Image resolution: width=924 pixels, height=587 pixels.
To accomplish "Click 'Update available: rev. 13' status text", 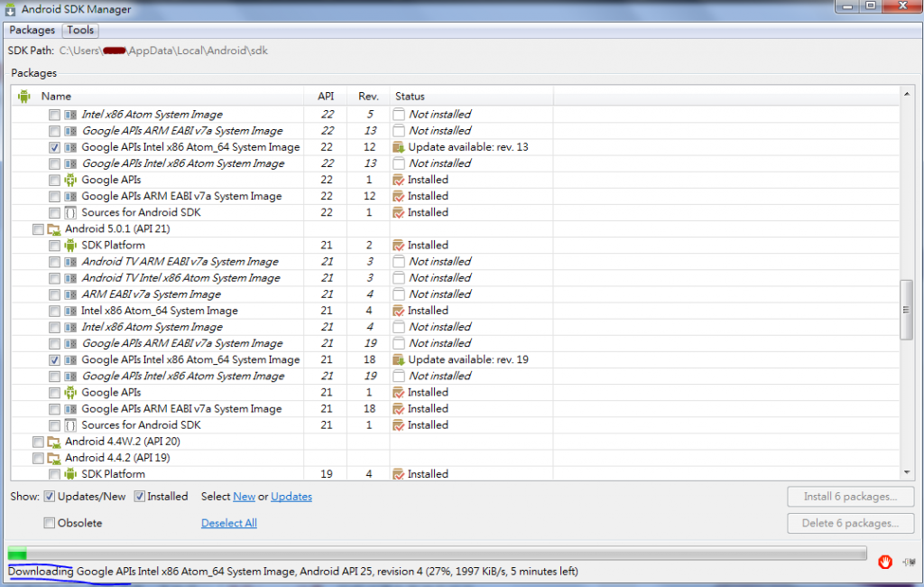I will pos(468,147).
